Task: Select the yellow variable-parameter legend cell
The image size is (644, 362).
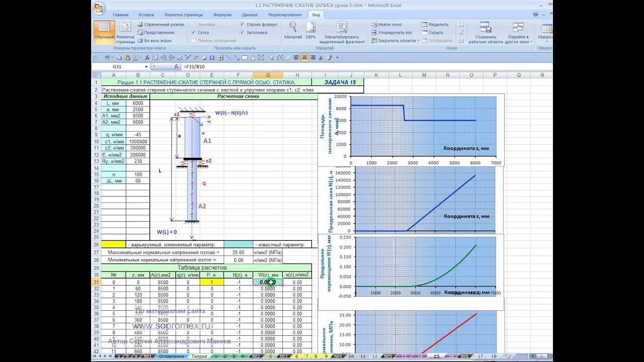Action: tap(113, 244)
